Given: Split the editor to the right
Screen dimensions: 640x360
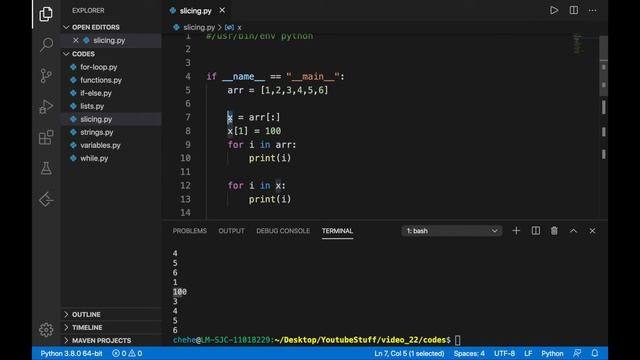Looking at the screenshot, I should tap(573, 10).
